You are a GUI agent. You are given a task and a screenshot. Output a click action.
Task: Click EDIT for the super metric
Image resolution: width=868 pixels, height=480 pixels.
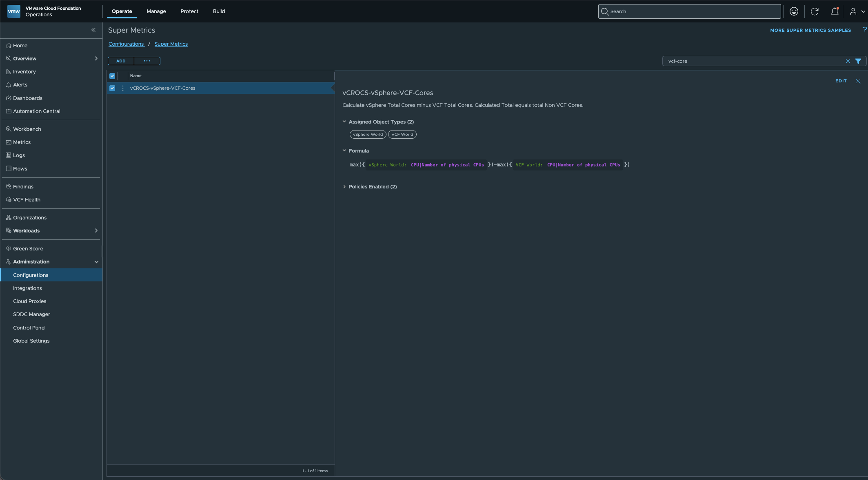pyautogui.click(x=841, y=81)
